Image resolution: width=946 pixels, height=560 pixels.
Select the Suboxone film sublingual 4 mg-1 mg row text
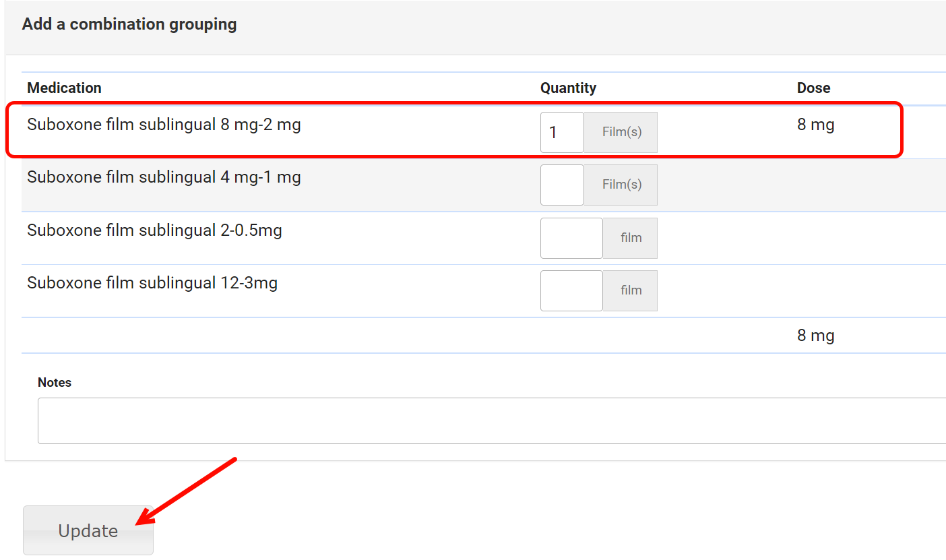coord(164,177)
